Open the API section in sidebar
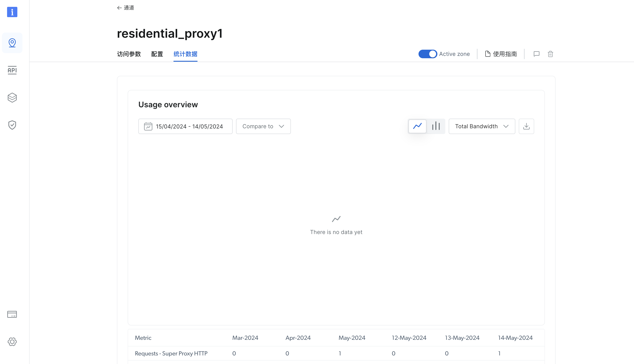The height and width of the screenshot is (364, 634). 12,70
